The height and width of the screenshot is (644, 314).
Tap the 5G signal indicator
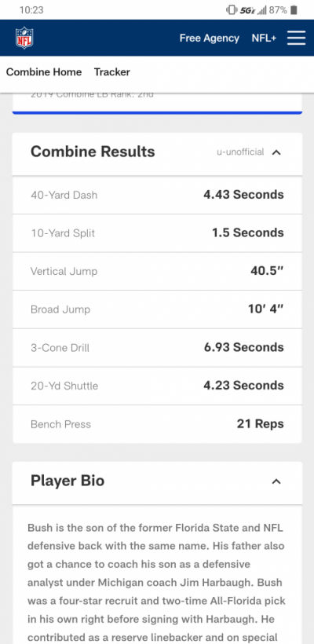[247, 10]
